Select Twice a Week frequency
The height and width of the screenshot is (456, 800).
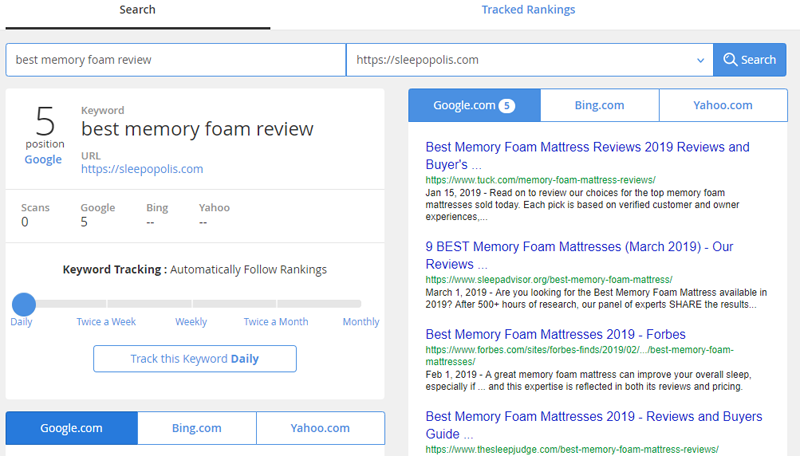(106, 322)
